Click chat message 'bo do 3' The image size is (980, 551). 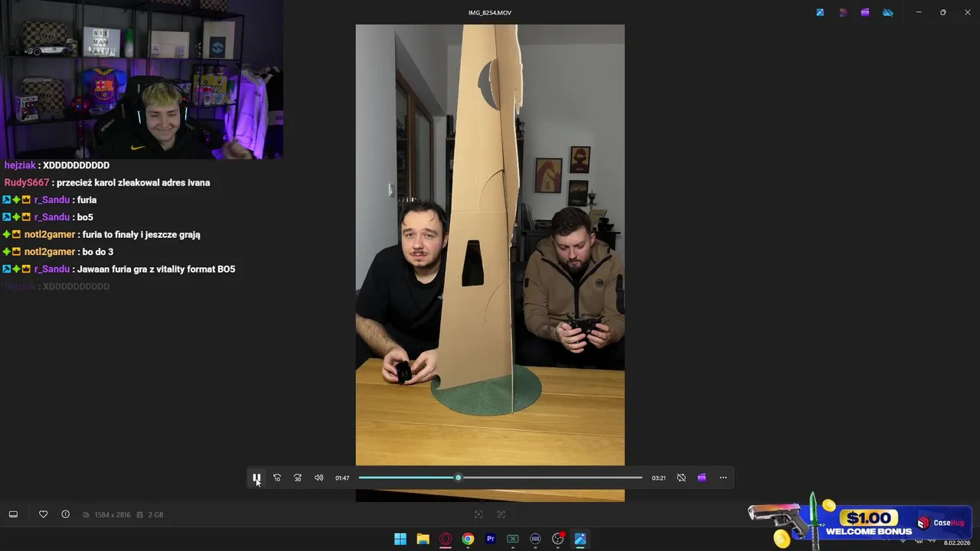97,252
